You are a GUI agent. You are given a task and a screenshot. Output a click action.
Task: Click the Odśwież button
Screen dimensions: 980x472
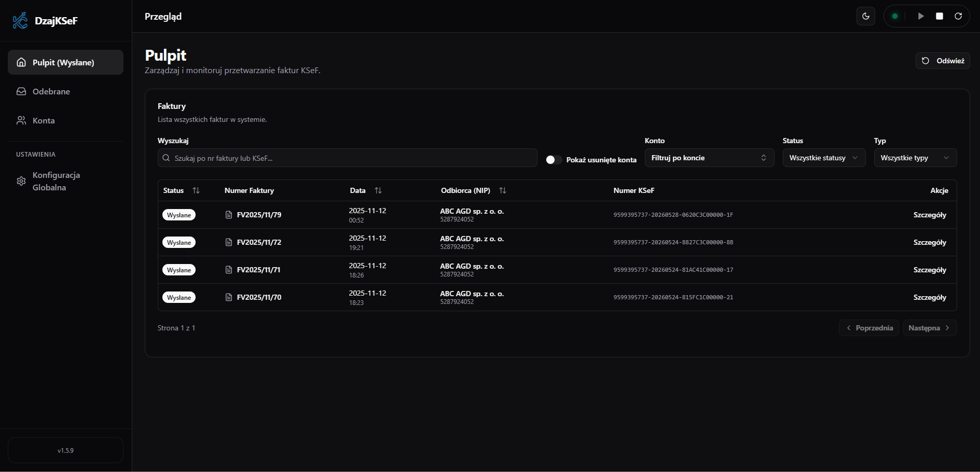[943, 61]
